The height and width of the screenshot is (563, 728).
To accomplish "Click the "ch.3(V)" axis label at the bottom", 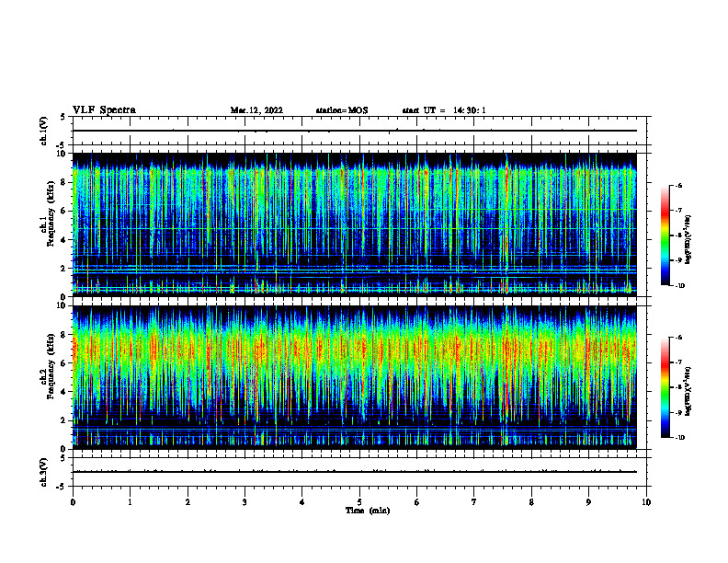I will tap(43, 472).
